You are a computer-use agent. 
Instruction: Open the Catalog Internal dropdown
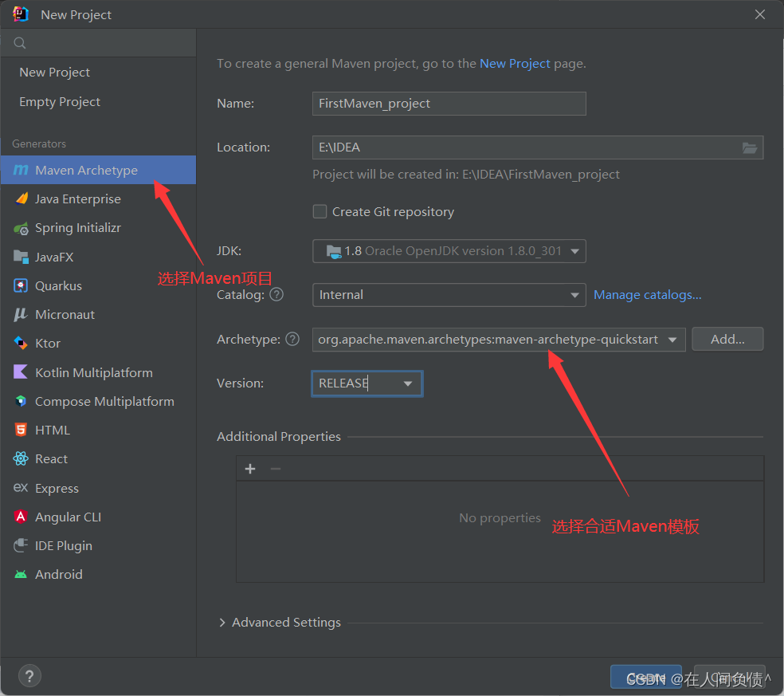[x=449, y=295]
